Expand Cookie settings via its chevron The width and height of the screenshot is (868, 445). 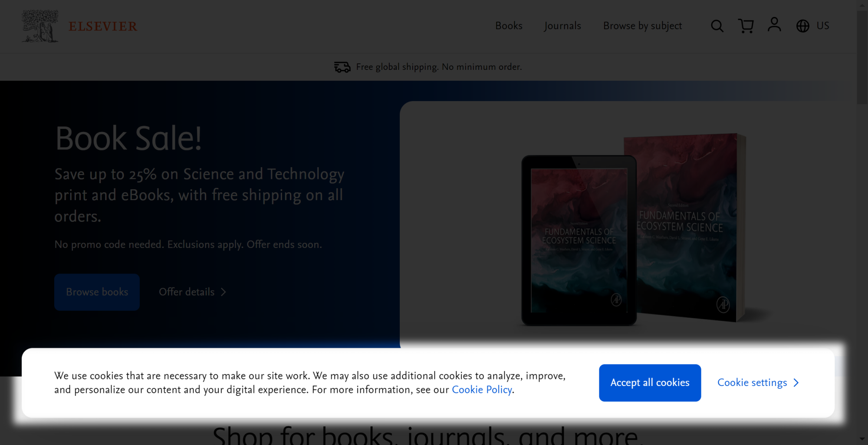coord(796,382)
